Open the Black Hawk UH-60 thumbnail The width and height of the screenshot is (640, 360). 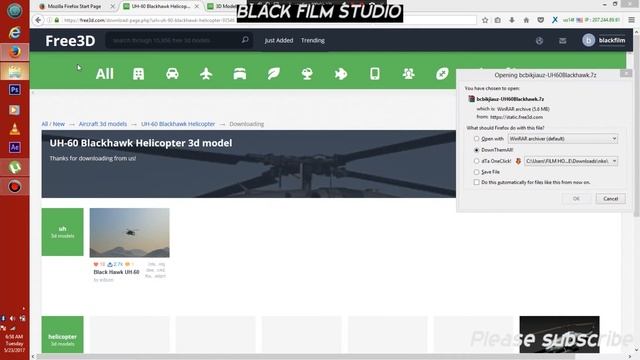click(x=129, y=233)
